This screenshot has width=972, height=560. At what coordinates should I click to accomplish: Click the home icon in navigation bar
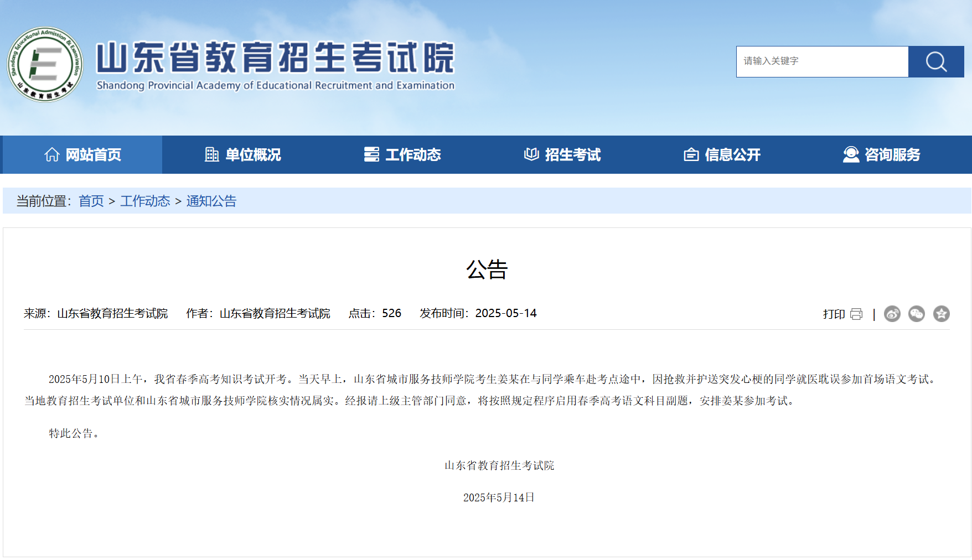(52, 154)
